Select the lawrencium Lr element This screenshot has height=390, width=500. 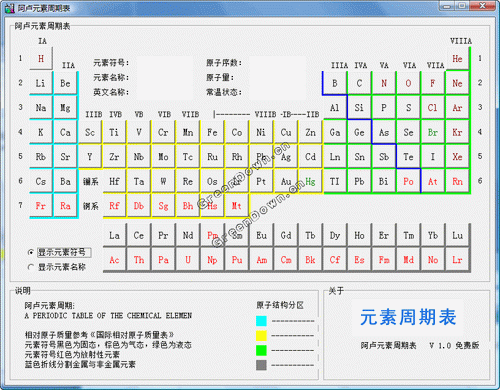point(457,260)
